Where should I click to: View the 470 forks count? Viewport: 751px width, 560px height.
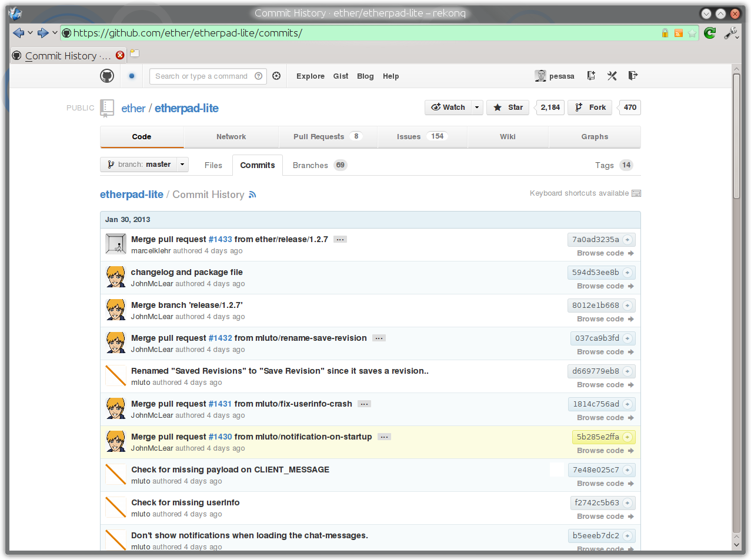pyautogui.click(x=630, y=108)
